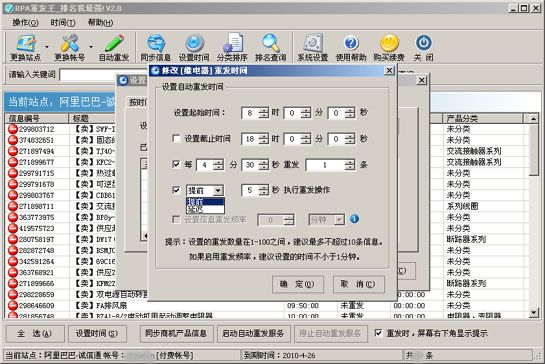The width and height of the screenshot is (545, 364).
Task: Click the red status icon for 298646609
Action: point(13,306)
